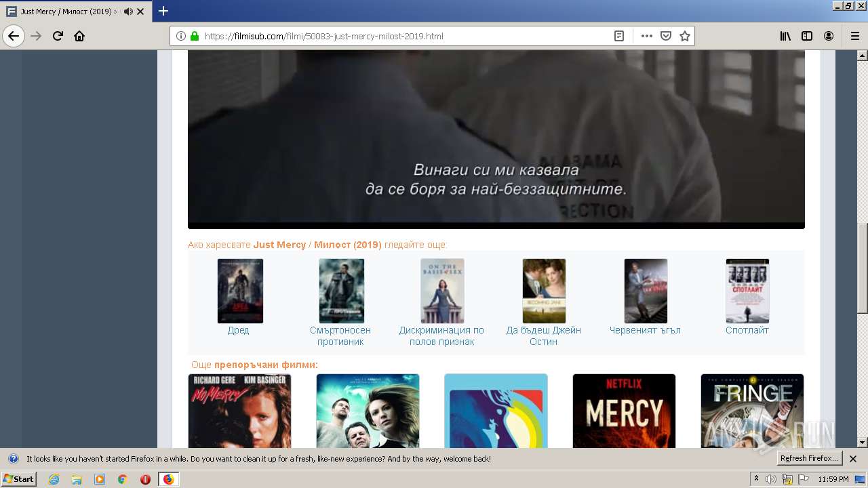The width and height of the screenshot is (868, 488).
Task: Toggle reader view for this page
Action: click(619, 36)
